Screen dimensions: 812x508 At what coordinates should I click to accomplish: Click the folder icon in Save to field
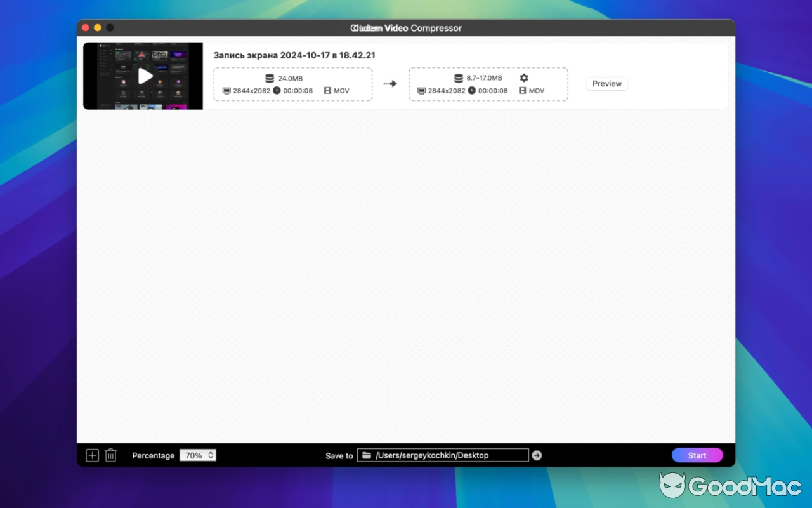[x=367, y=455]
